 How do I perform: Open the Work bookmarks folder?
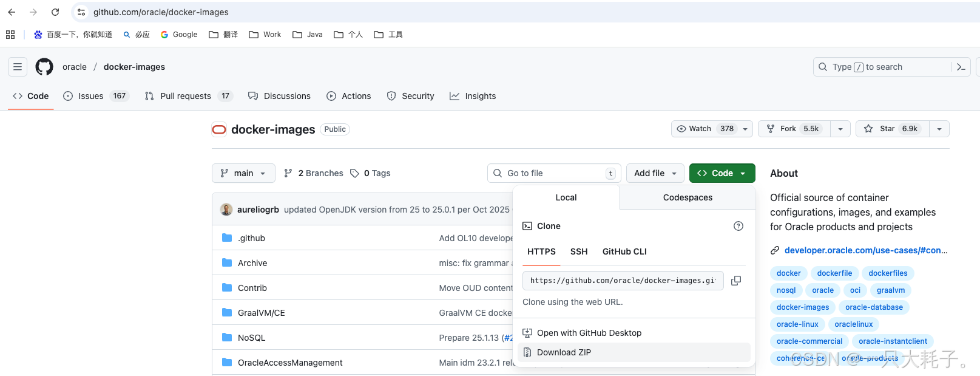(x=265, y=35)
